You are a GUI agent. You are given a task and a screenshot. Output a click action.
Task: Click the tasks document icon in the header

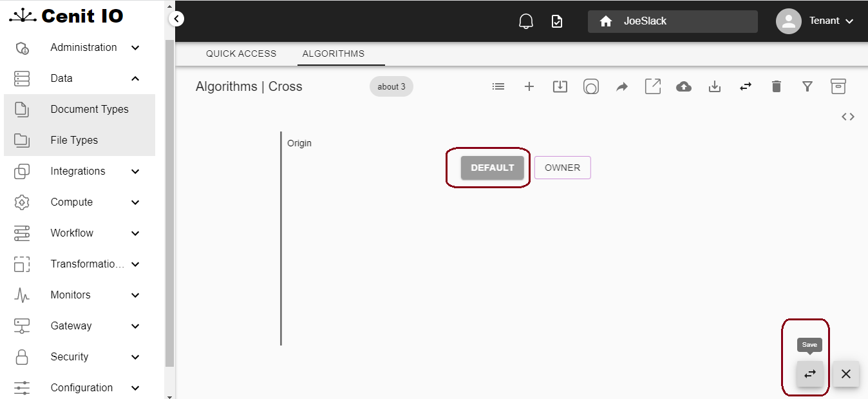coord(556,21)
